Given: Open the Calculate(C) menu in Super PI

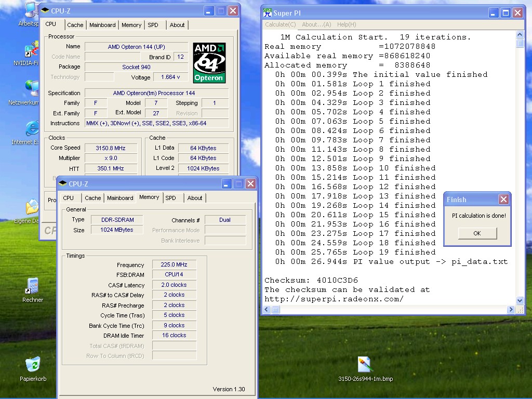Looking at the screenshot, I should tap(280, 24).
